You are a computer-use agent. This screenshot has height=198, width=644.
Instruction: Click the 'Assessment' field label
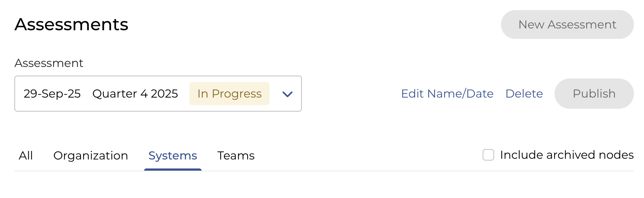coord(49,63)
